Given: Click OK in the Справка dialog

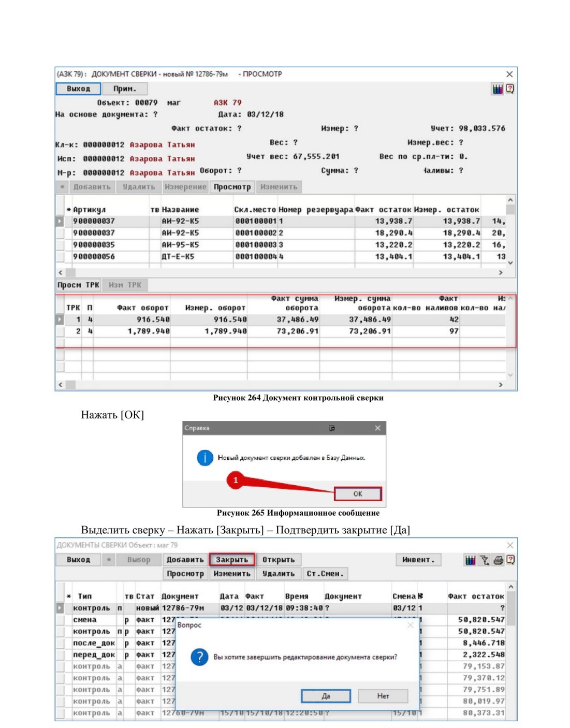Looking at the screenshot, I should click(x=358, y=494).
